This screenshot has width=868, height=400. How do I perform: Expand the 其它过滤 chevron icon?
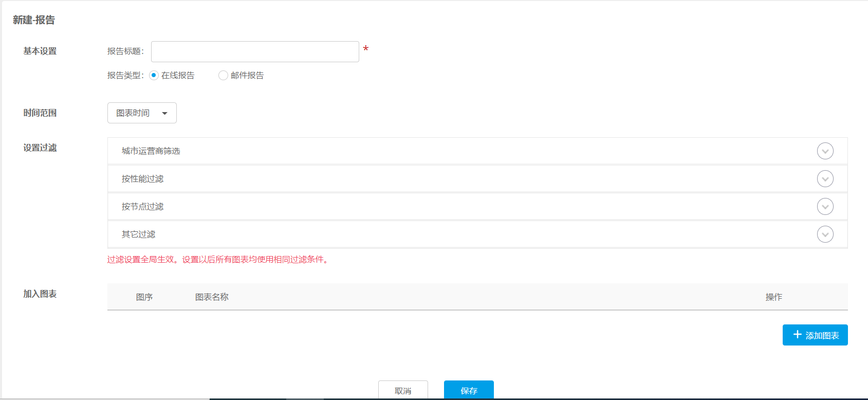[825, 234]
